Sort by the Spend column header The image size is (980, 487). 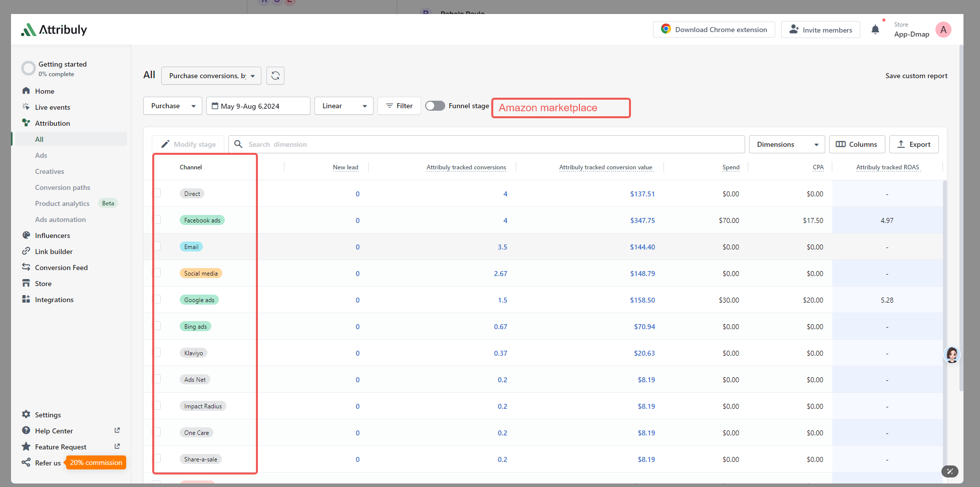point(731,167)
